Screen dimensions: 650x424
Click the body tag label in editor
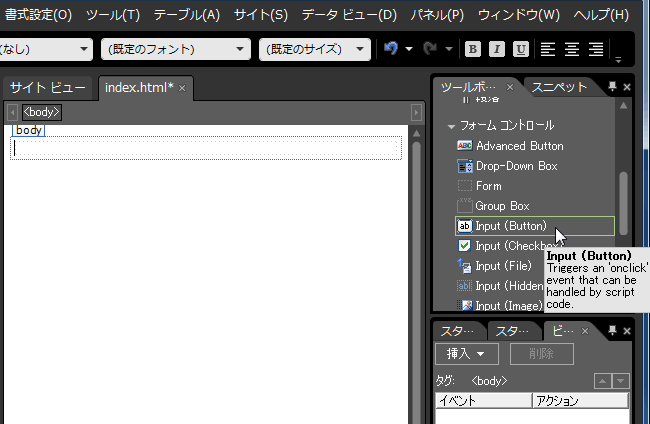coord(29,130)
